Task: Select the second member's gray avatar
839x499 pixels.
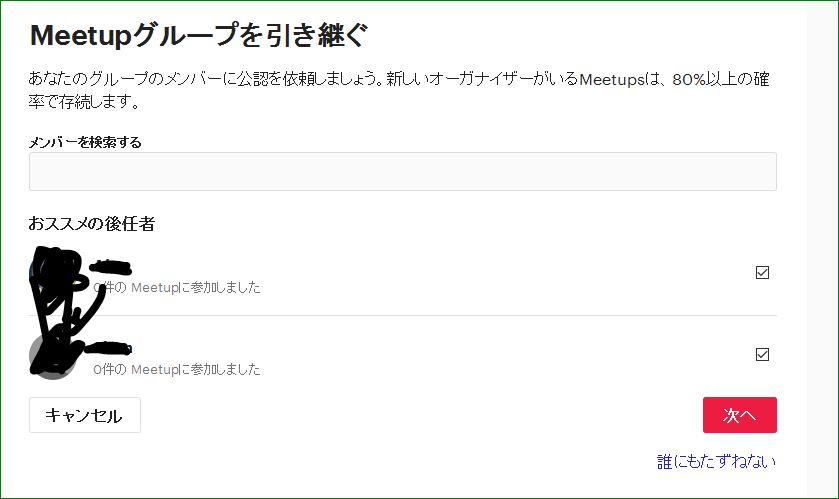Action: pyautogui.click(x=52, y=356)
